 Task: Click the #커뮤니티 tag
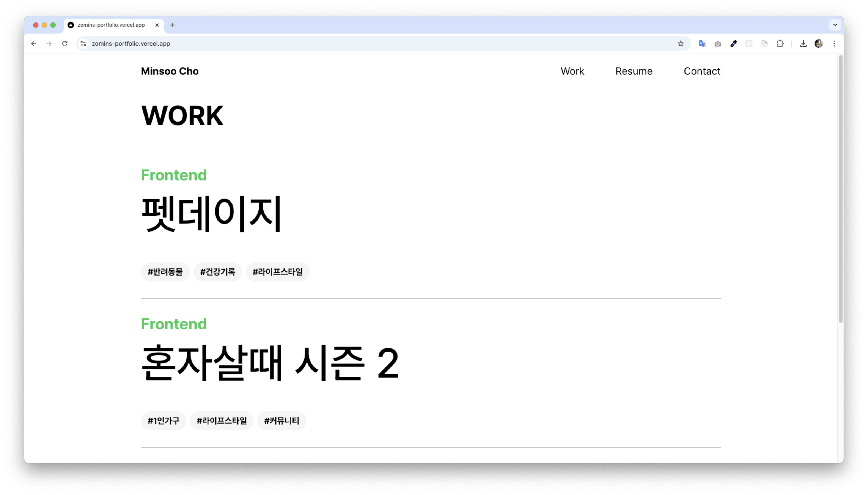tap(282, 421)
